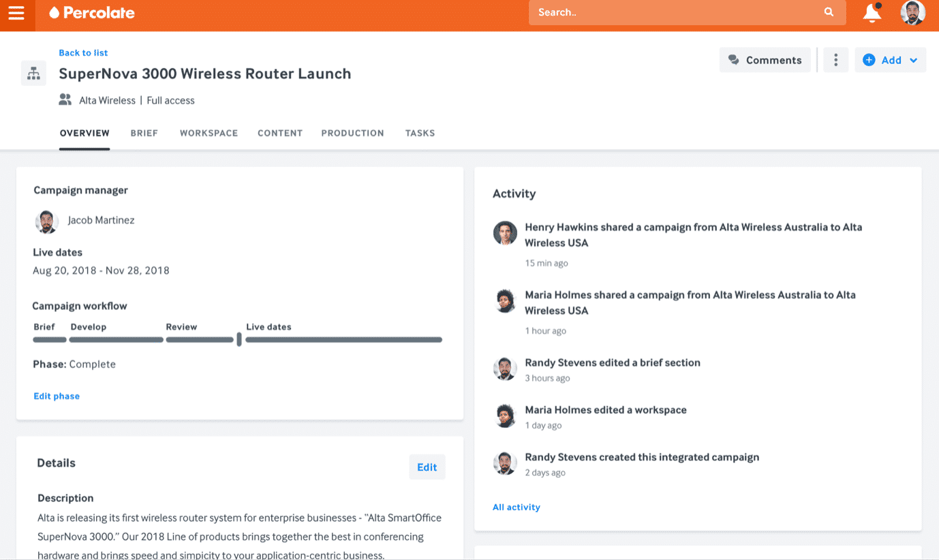Click Jacob Martinez's avatar

(46, 221)
